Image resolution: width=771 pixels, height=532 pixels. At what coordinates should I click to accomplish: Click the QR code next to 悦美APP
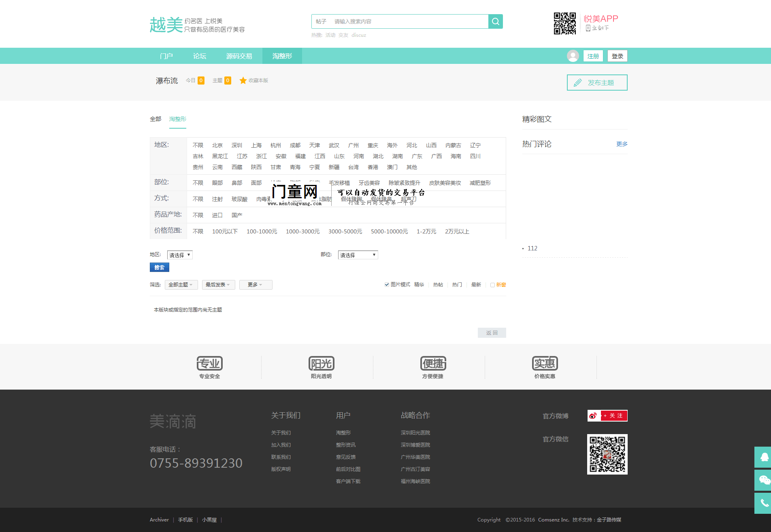[x=564, y=23]
